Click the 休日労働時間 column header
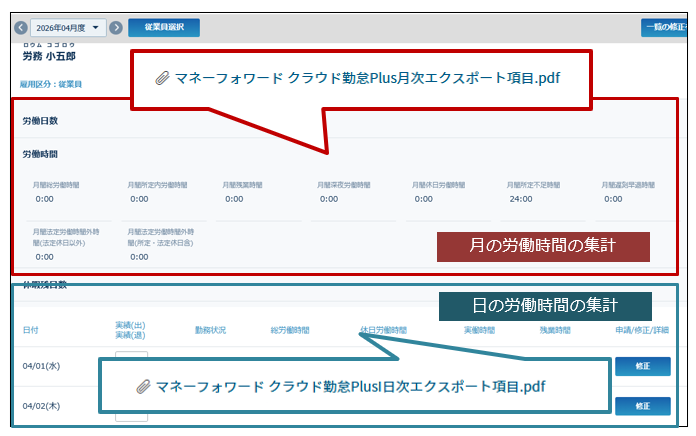The width and height of the screenshot is (696, 436). [384, 330]
